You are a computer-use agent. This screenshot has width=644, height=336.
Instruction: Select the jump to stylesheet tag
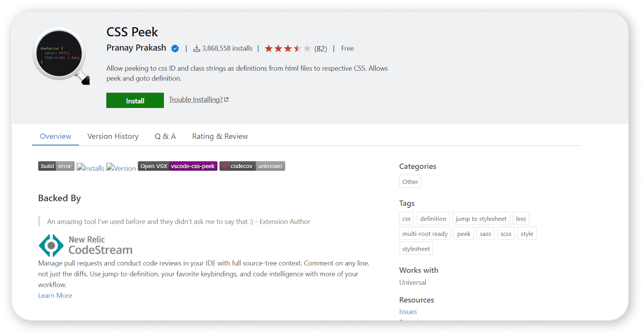tap(481, 219)
